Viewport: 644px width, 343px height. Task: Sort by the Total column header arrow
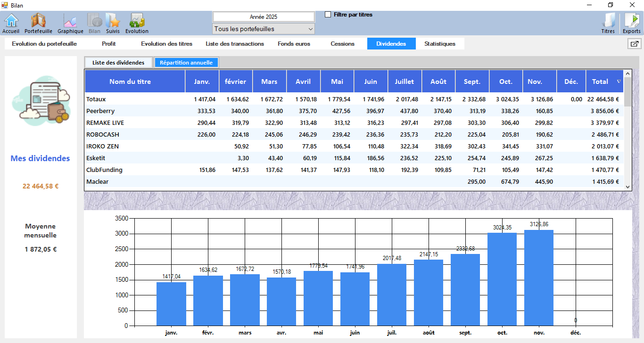click(x=619, y=82)
